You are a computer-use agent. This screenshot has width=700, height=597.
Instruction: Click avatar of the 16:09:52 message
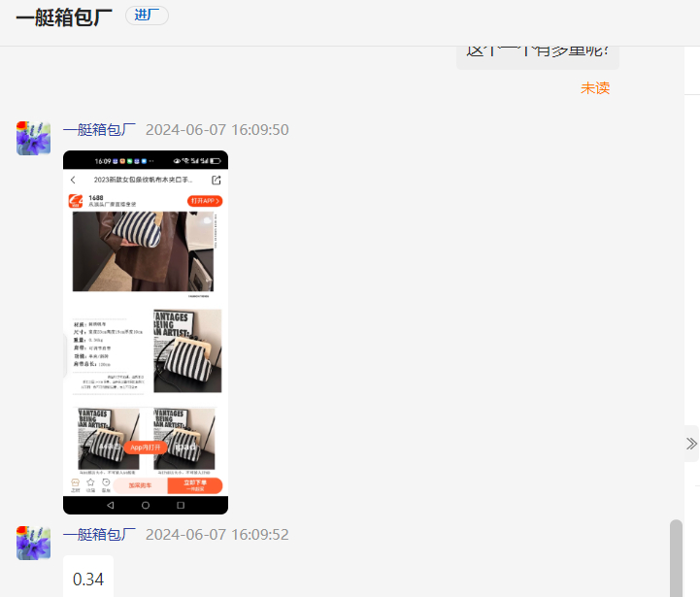pyautogui.click(x=33, y=543)
